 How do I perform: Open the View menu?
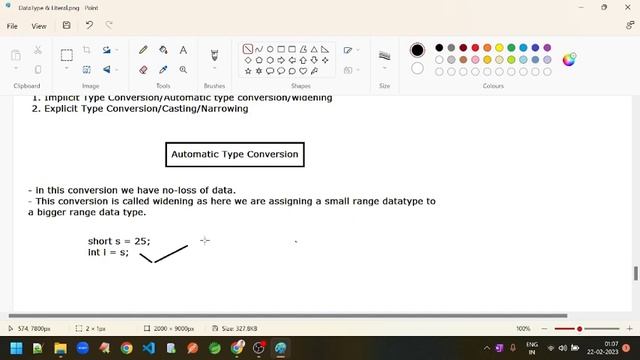click(x=39, y=26)
